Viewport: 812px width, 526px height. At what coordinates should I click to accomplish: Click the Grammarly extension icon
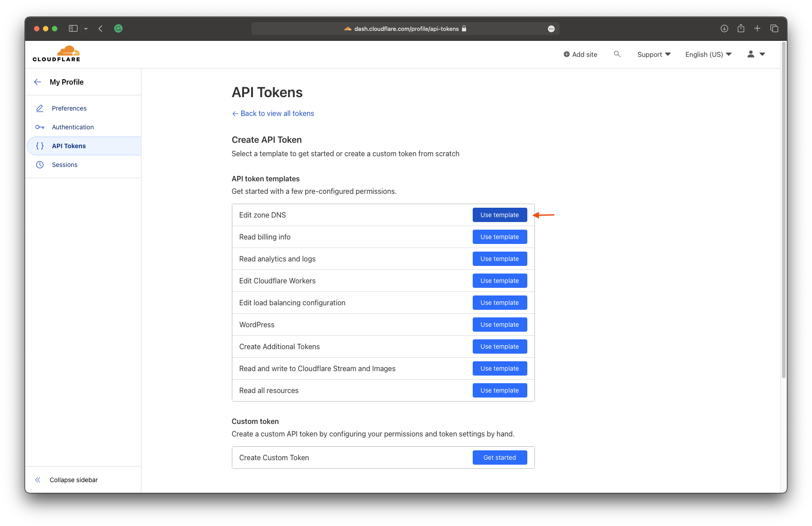pos(118,29)
